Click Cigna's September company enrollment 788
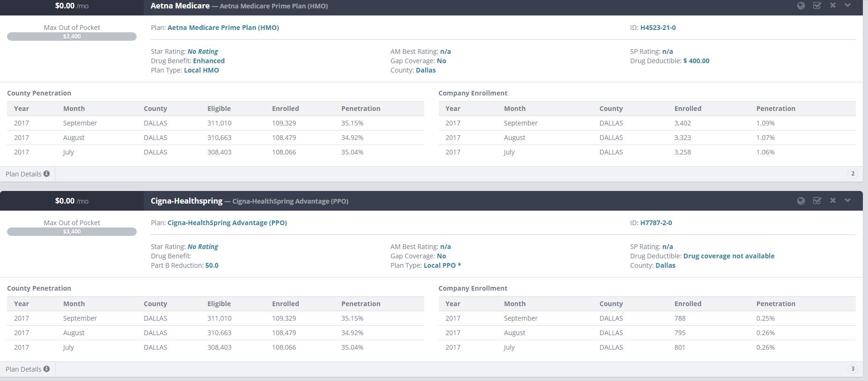 (680, 318)
